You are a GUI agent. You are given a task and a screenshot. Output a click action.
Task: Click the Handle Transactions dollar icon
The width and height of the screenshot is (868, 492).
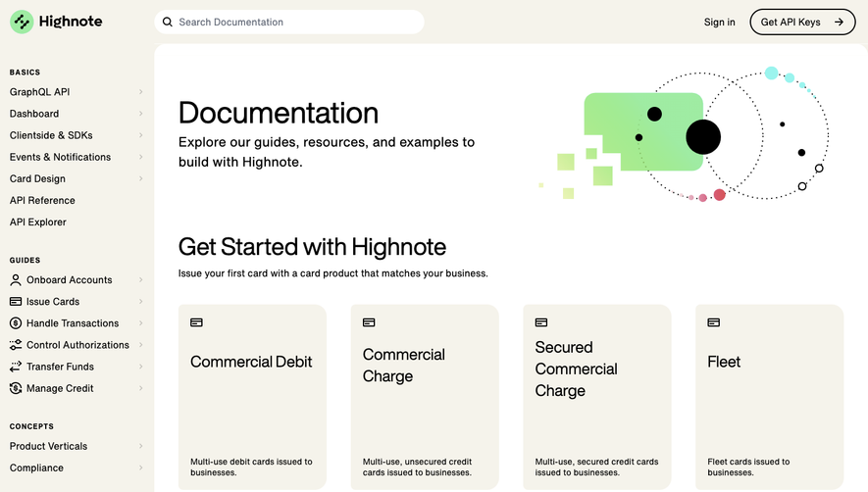(x=16, y=323)
